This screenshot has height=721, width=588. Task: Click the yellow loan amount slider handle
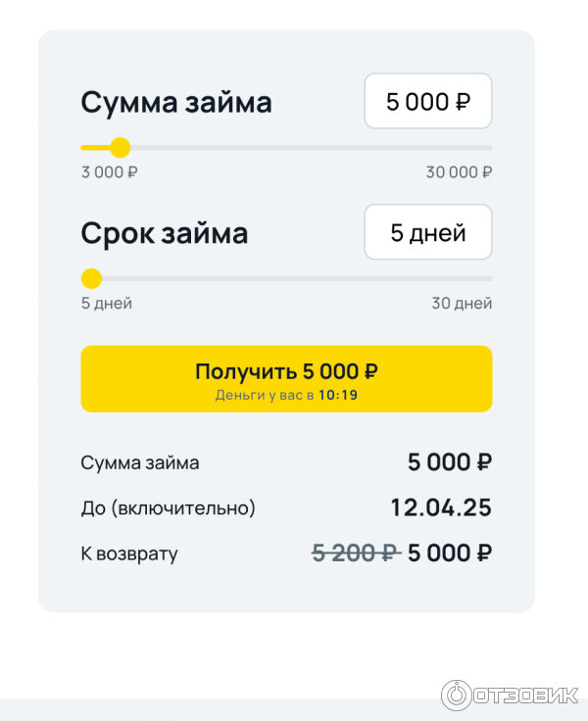[x=120, y=148]
